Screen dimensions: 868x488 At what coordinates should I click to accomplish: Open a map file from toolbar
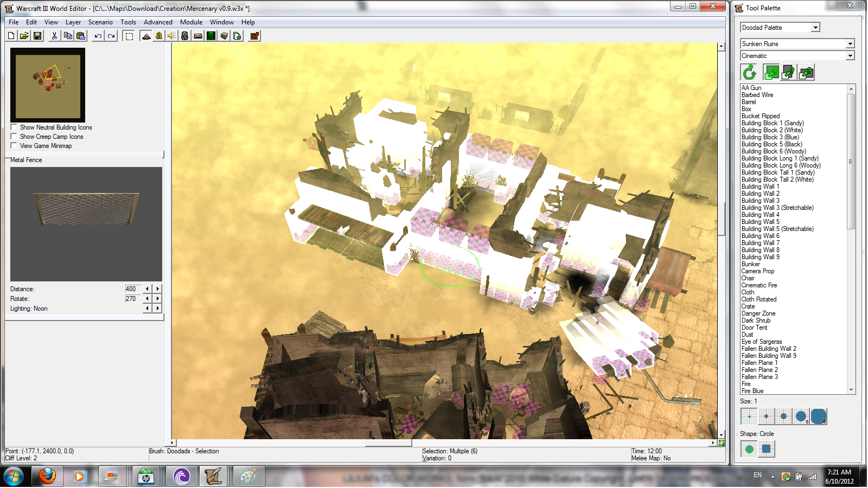pos(24,36)
